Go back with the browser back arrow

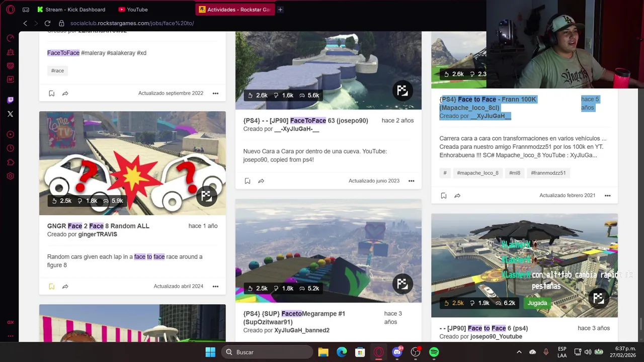(x=25, y=23)
